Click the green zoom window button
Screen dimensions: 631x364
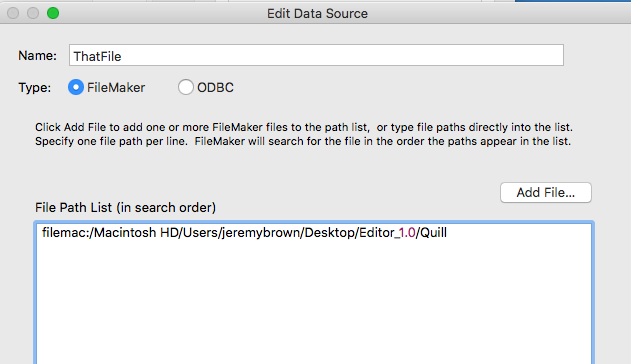tap(53, 13)
